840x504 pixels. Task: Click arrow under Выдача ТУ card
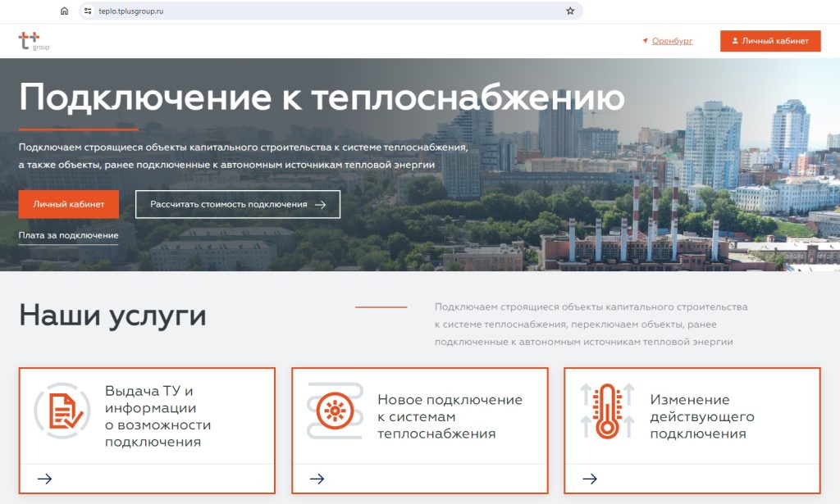(45, 479)
